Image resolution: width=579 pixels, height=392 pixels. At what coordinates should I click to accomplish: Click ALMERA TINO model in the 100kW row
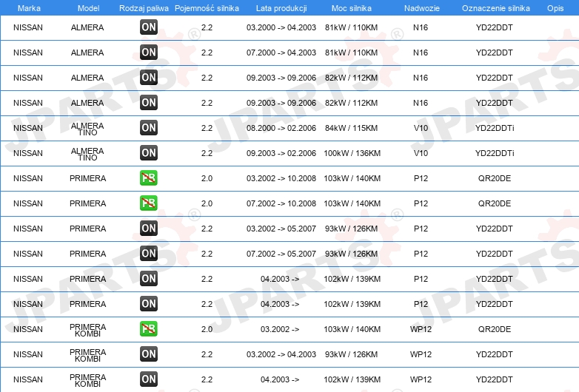tap(87, 154)
